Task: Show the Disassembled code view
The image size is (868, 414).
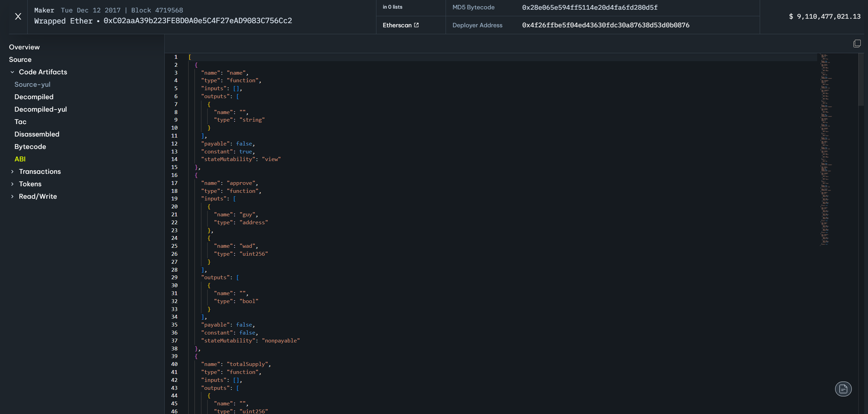Action: [37, 134]
